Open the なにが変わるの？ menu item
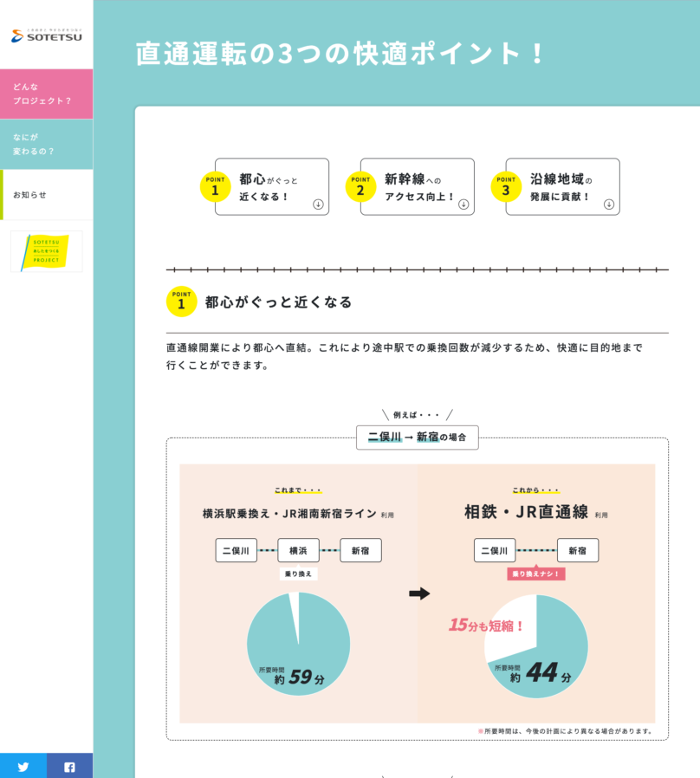This screenshot has height=778, width=700. (46, 145)
